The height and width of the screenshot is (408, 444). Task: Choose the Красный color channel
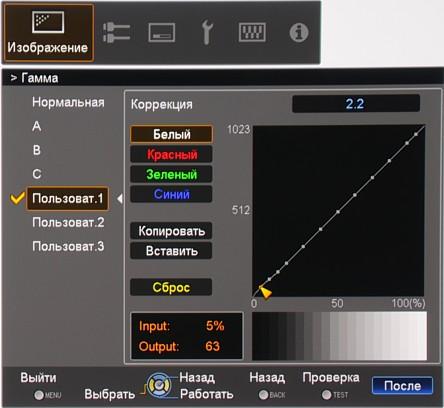coord(171,154)
